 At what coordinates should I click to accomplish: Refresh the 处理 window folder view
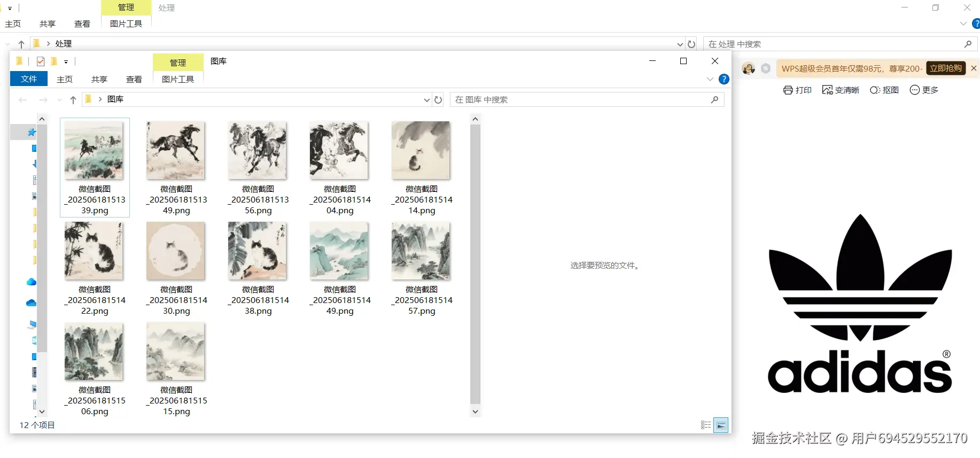[691, 44]
